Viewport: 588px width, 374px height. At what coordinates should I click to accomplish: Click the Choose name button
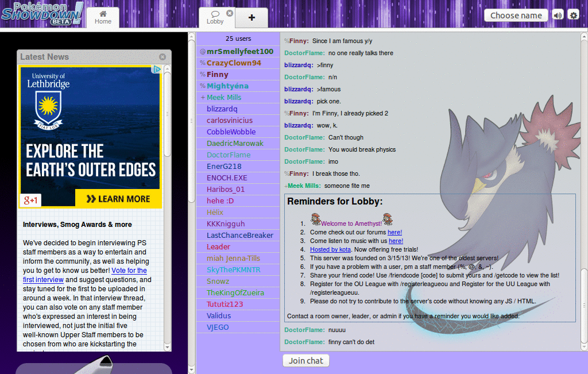tap(516, 16)
